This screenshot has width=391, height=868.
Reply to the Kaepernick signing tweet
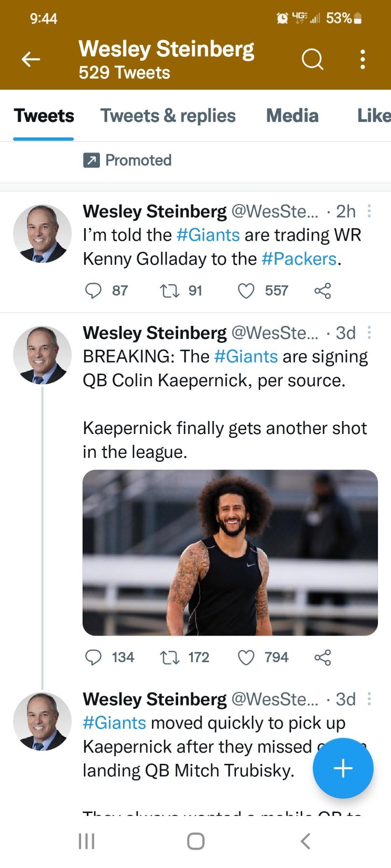[x=93, y=657]
